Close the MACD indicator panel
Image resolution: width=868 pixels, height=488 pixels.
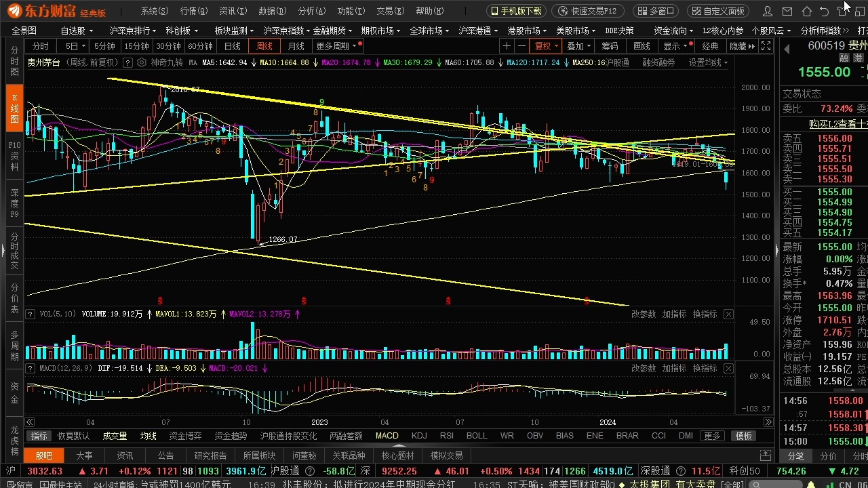click(x=728, y=368)
